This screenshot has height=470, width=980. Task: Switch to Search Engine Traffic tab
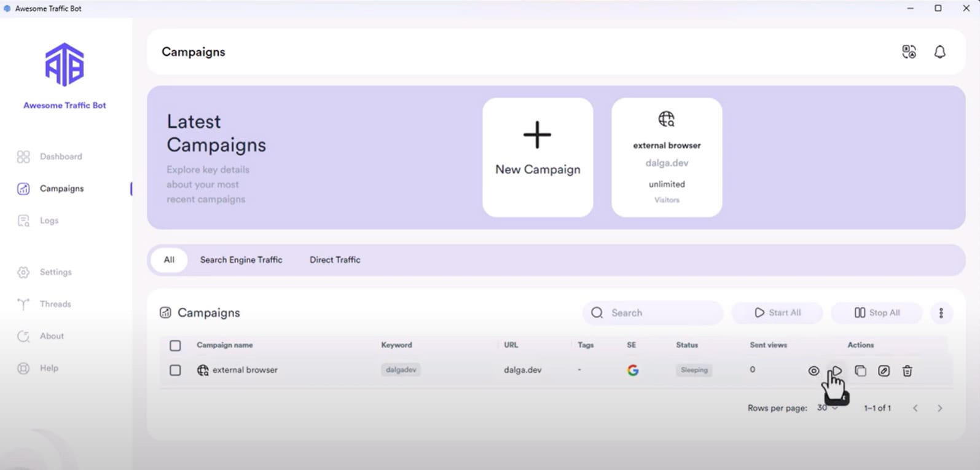click(x=241, y=260)
